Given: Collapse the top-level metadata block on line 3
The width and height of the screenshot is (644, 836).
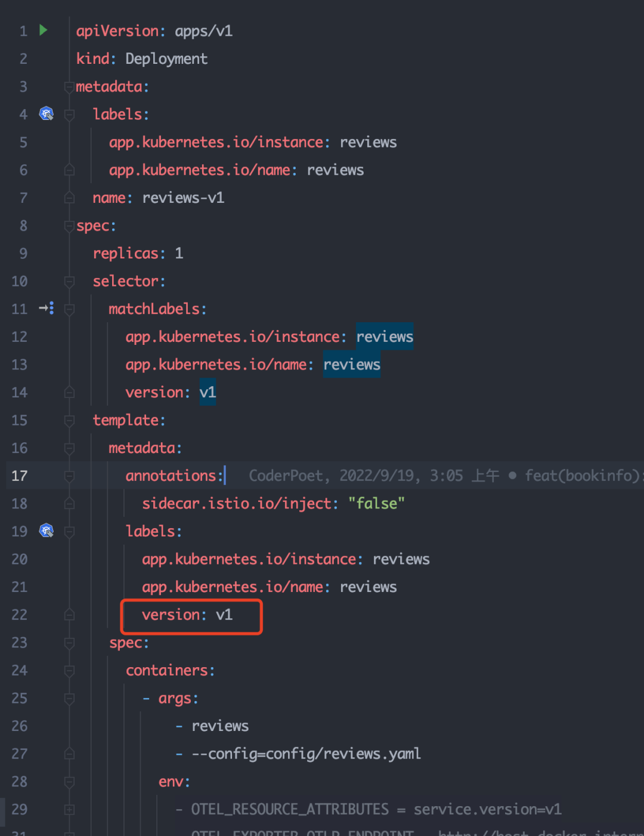Looking at the screenshot, I should point(69,87).
